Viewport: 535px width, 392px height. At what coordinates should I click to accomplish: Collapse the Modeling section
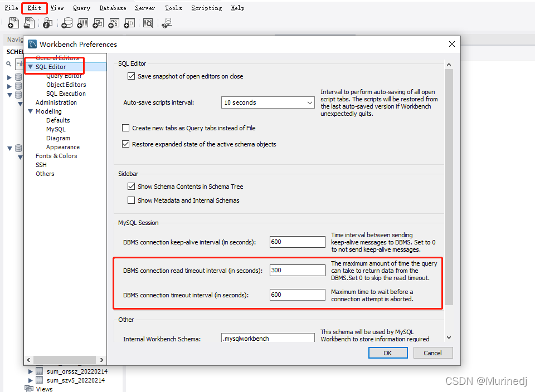31,111
